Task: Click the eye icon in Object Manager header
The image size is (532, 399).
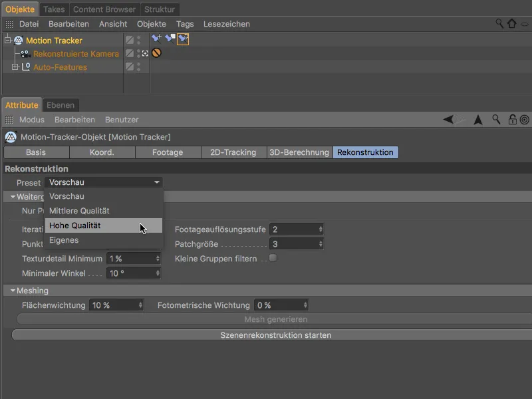Action: click(525, 24)
